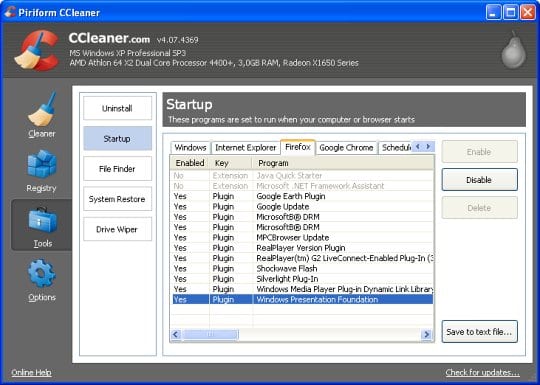Select the Silverlight Plug-In row
The width and height of the screenshot is (540, 385).
click(x=302, y=279)
